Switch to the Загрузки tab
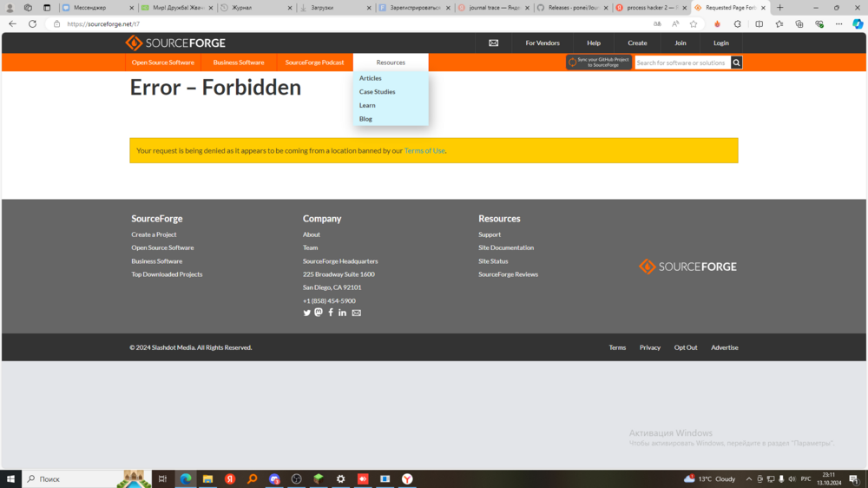This screenshot has height=488, width=868. [334, 8]
